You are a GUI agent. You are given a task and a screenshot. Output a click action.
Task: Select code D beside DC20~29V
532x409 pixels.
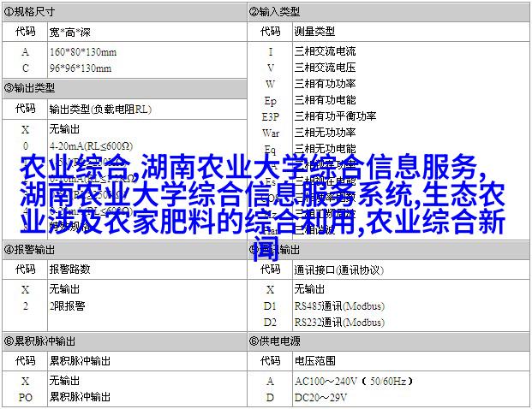click(x=271, y=397)
